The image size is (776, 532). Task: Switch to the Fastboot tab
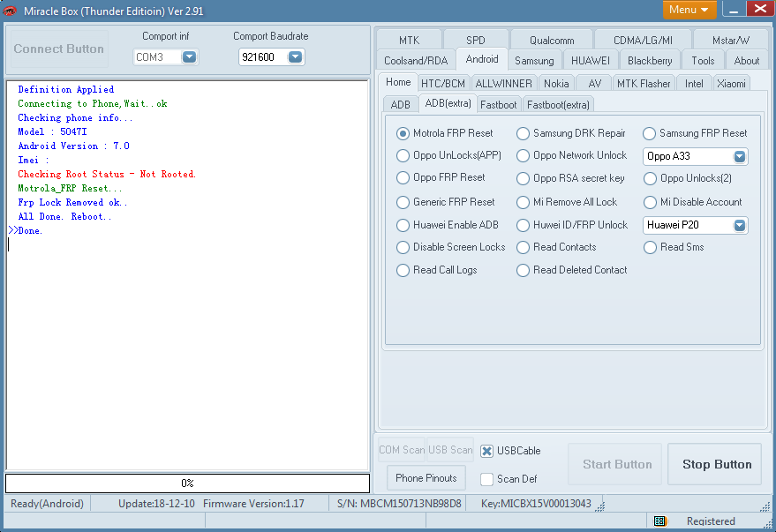498,105
